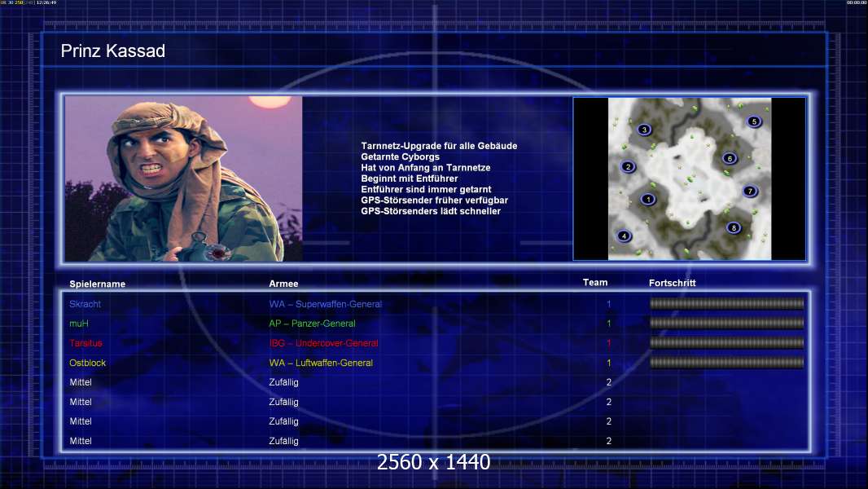The width and height of the screenshot is (868, 489).
Task: Click IBG – Undercover-General army entry
Action: click(x=324, y=343)
